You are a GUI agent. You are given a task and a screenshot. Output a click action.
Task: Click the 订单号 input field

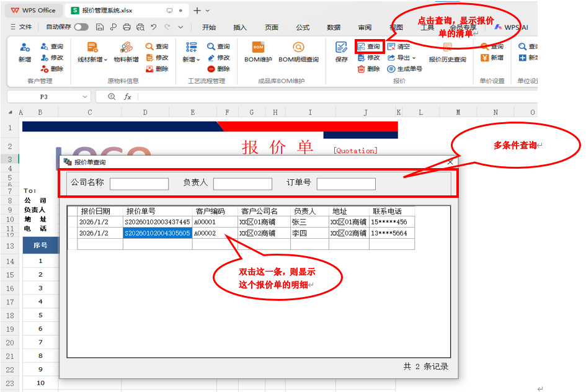pyautogui.click(x=346, y=184)
